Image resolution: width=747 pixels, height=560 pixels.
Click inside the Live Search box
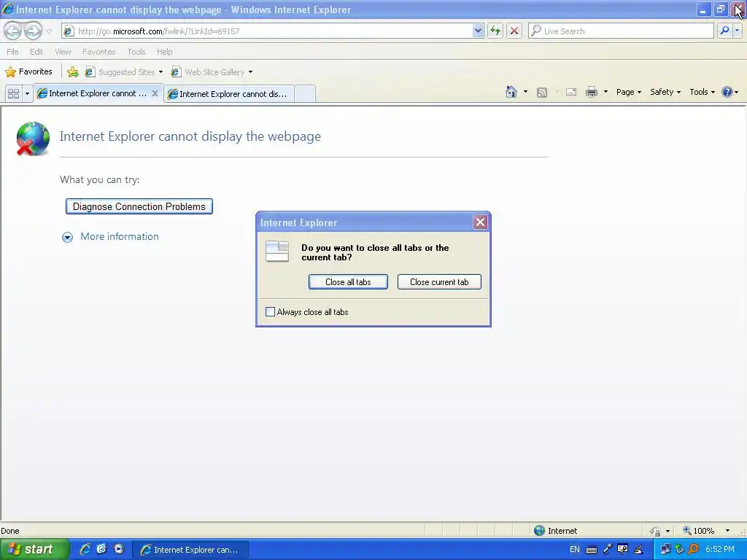point(621,31)
